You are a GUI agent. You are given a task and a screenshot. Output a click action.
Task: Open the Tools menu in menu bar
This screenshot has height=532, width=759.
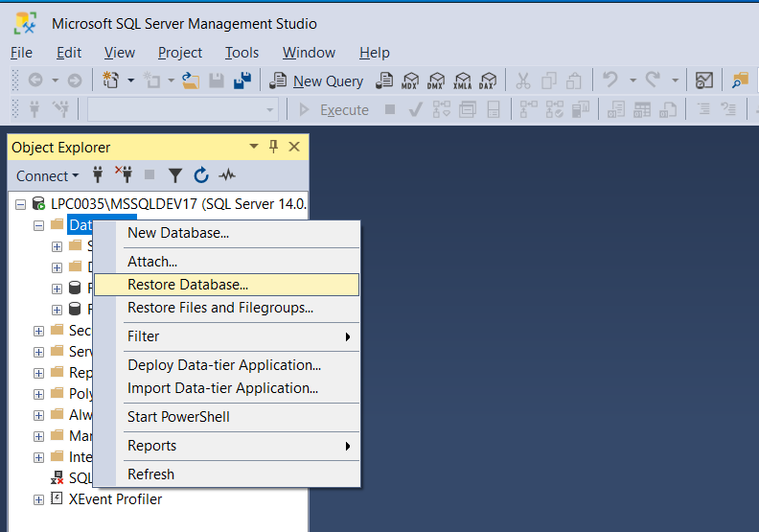pyautogui.click(x=241, y=53)
